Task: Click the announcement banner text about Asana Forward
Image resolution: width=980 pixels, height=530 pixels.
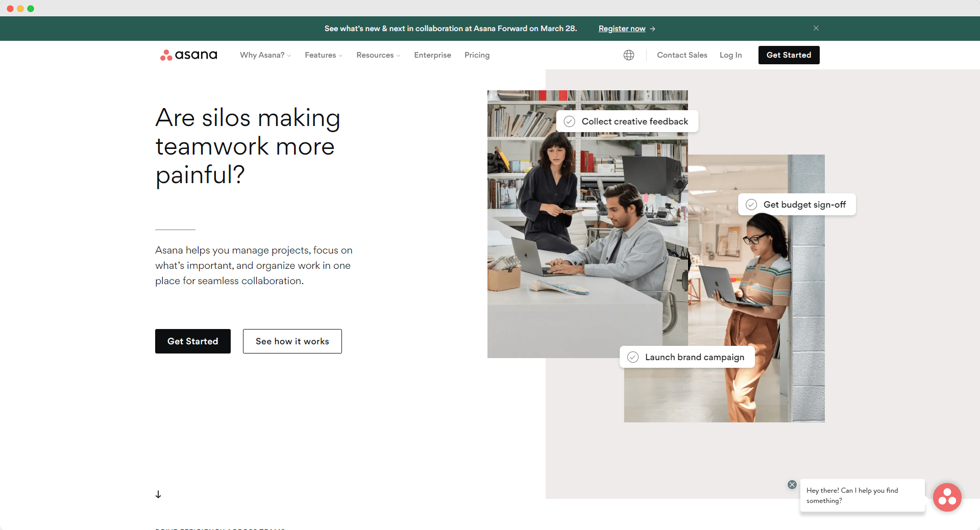Action: (451, 29)
